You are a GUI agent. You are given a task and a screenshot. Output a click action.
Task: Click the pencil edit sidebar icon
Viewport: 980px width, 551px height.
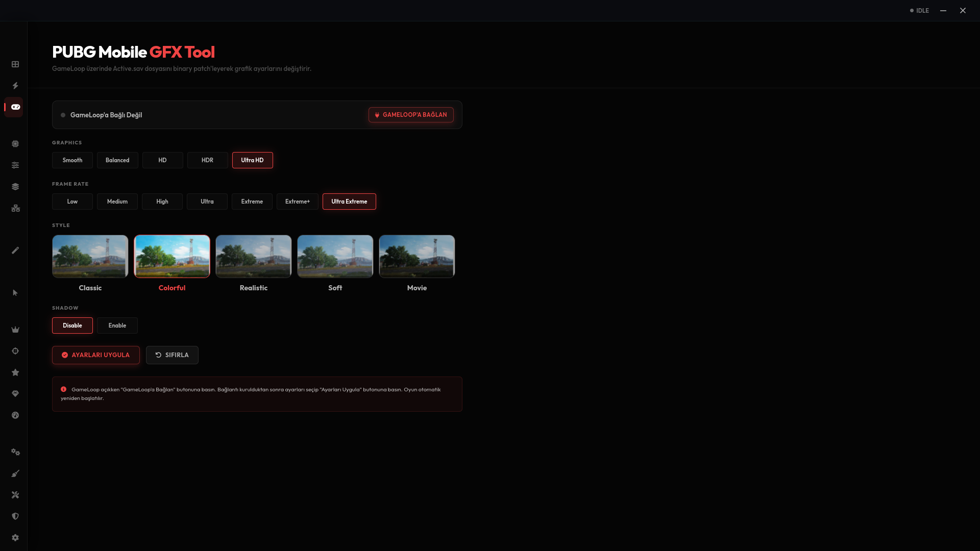[15, 251]
